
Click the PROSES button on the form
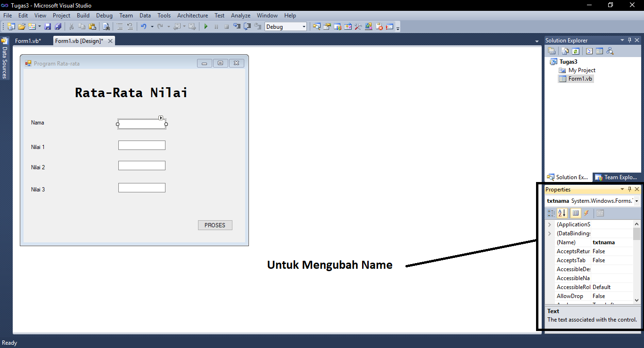click(215, 225)
